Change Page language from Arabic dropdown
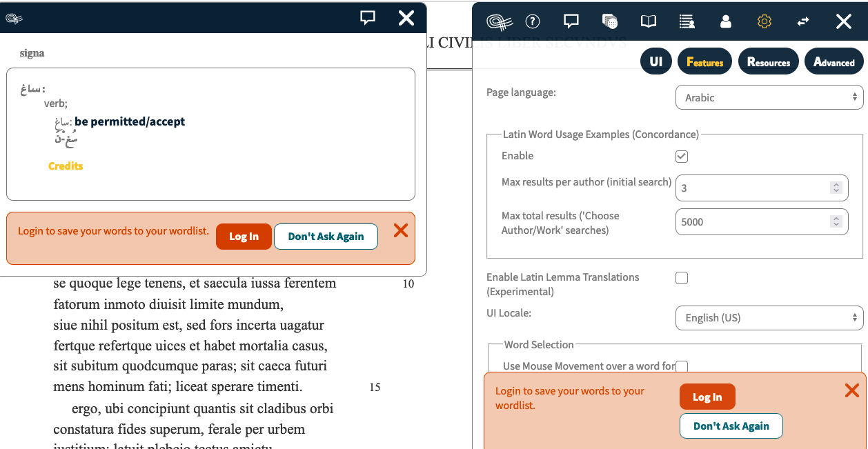The height and width of the screenshot is (449, 868). click(x=769, y=97)
